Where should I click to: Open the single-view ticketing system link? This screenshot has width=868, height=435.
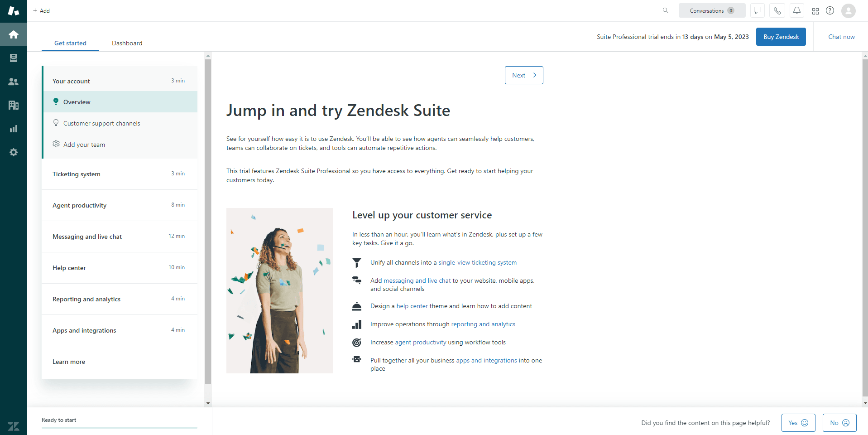(x=477, y=262)
